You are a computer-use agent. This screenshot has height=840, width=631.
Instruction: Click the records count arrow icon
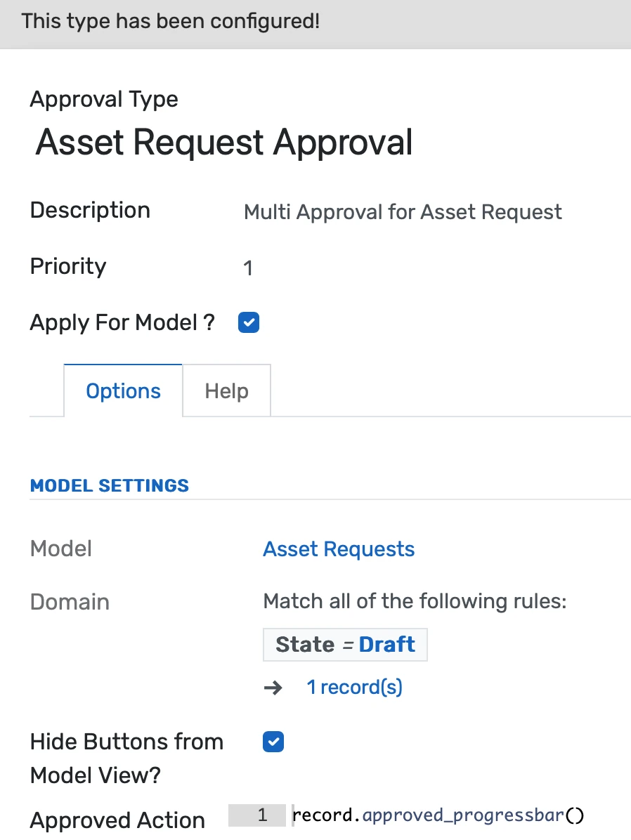click(x=274, y=687)
